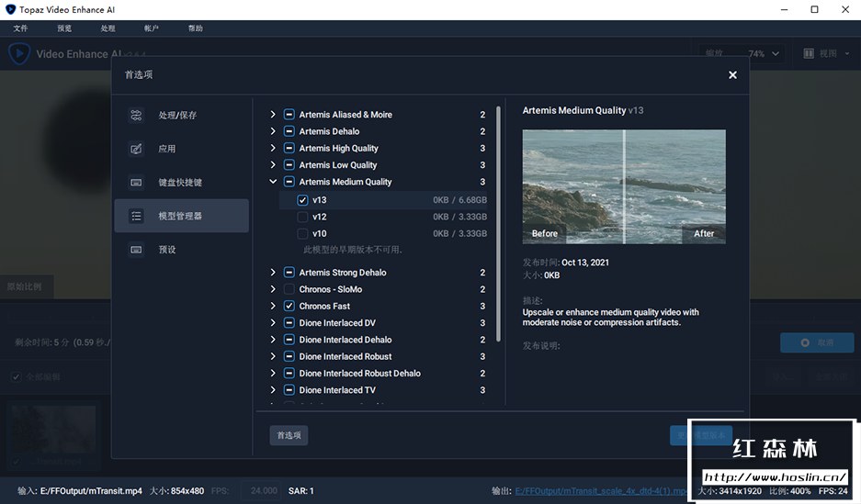
Task: Expand Chronos Fast versions
Action: (273, 306)
